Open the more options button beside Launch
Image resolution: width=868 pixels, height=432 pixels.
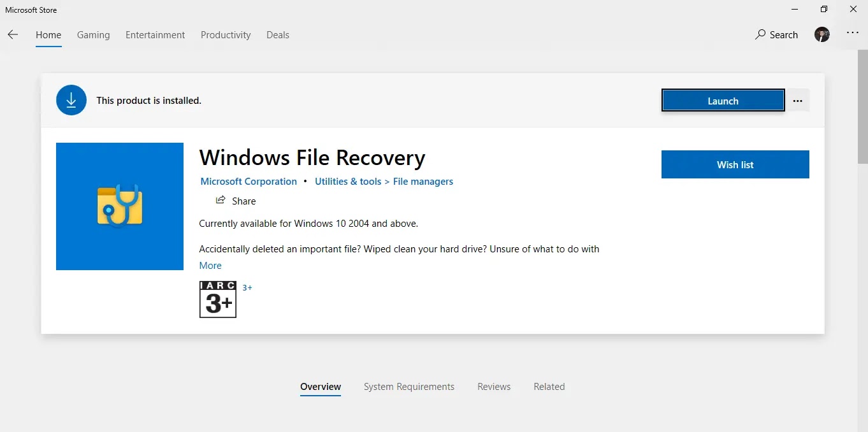click(797, 101)
